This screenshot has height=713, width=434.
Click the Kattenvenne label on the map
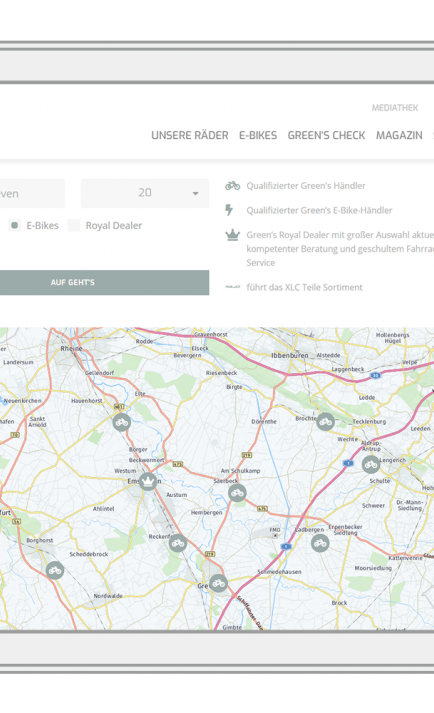pos(405,558)
